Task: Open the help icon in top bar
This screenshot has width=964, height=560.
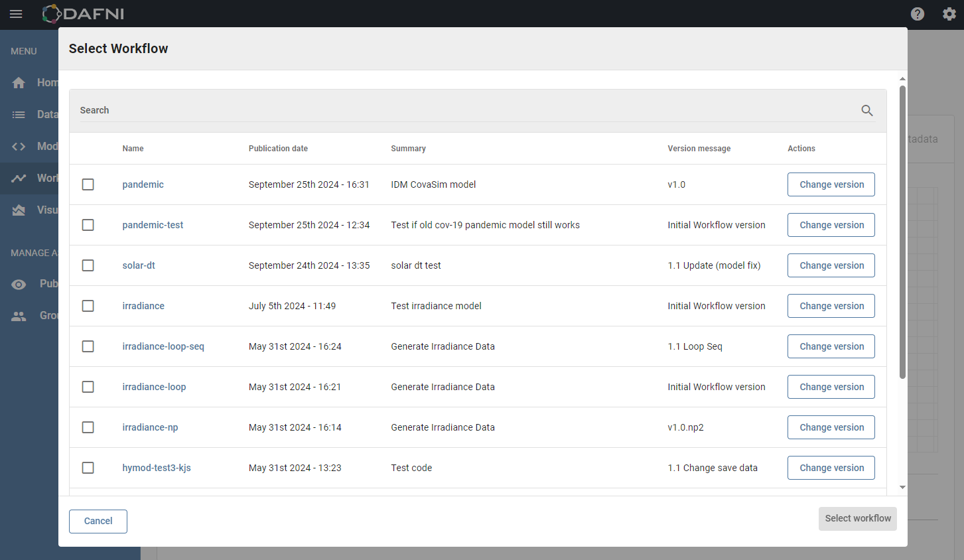Action: coord(918,13)
